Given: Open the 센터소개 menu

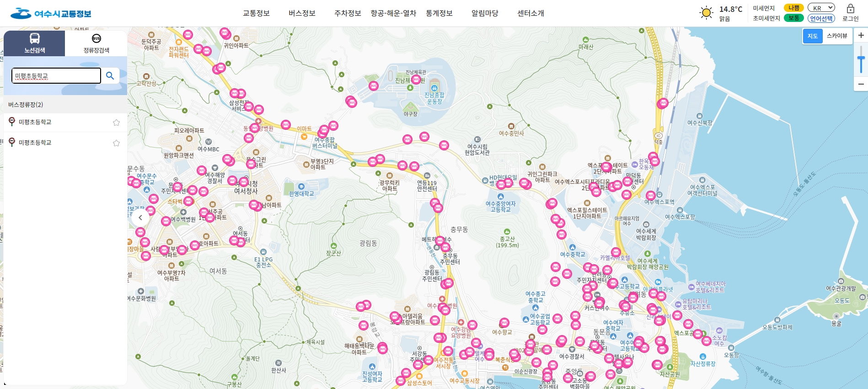Looking at the screenshot, I should [x=530, y=13].
